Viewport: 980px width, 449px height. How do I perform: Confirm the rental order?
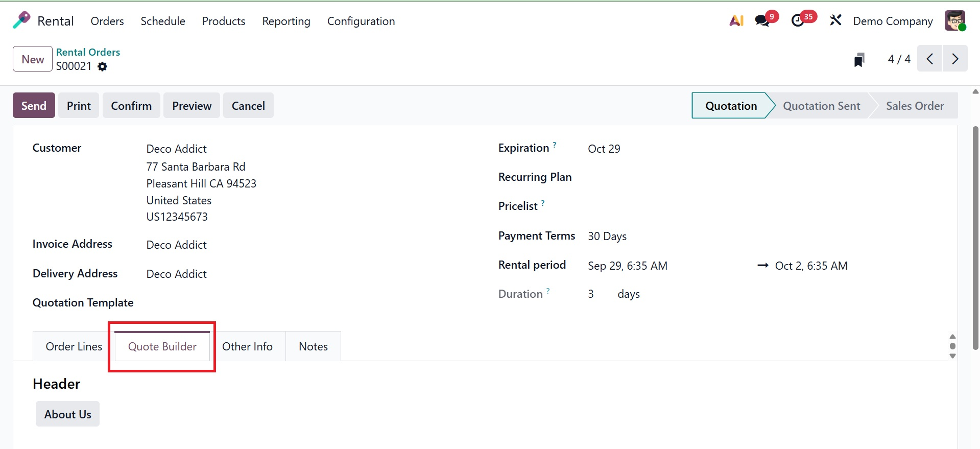(x=131, y=106)
